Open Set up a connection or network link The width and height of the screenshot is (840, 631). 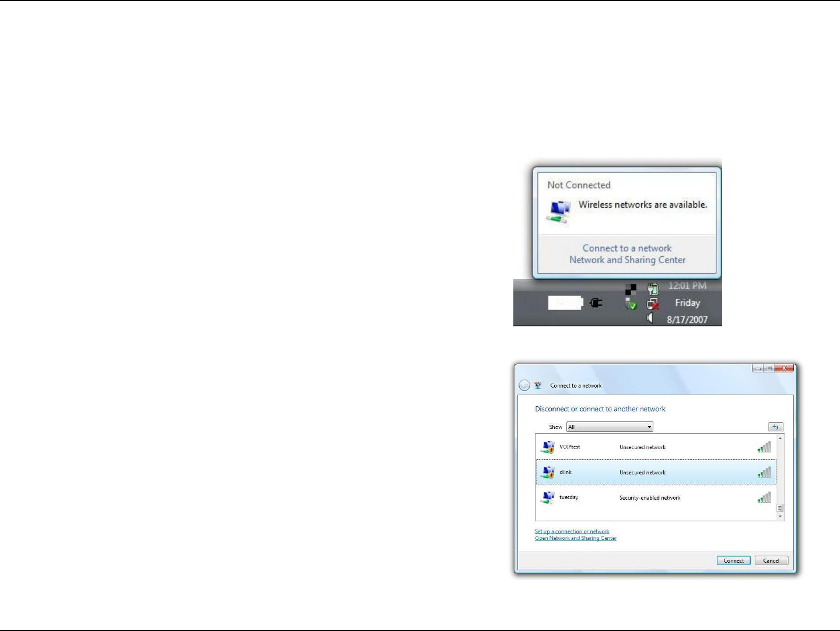tap(572, 532)
